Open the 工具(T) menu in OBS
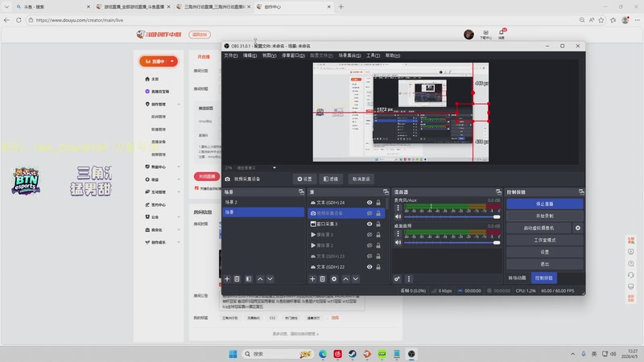This screenshot has height=362, width=644. coord(373,56)
